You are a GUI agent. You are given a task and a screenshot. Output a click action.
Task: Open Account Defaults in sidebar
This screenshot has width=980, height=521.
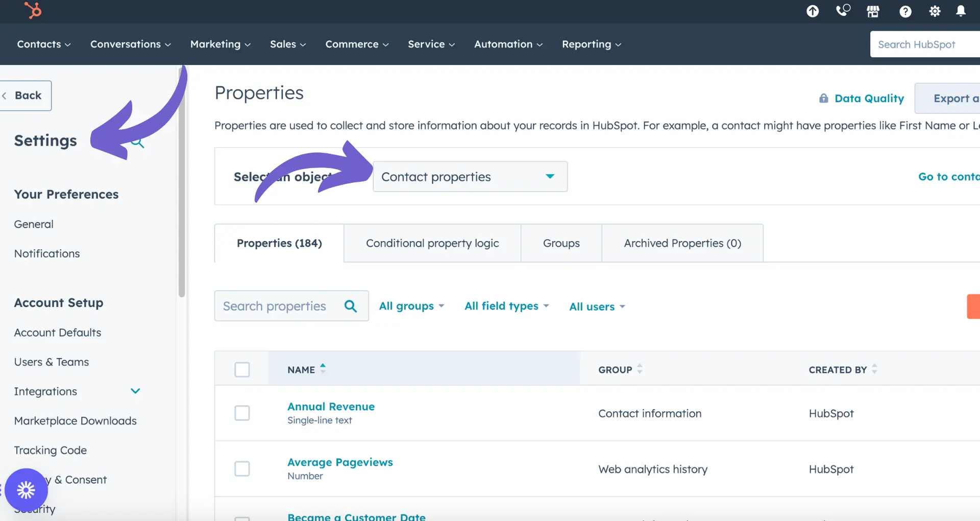58,333
